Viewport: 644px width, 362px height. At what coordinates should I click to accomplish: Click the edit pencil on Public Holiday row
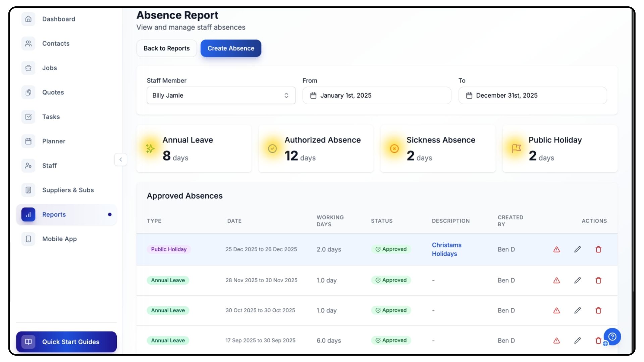pyautogui.click(x=577, y=249)
